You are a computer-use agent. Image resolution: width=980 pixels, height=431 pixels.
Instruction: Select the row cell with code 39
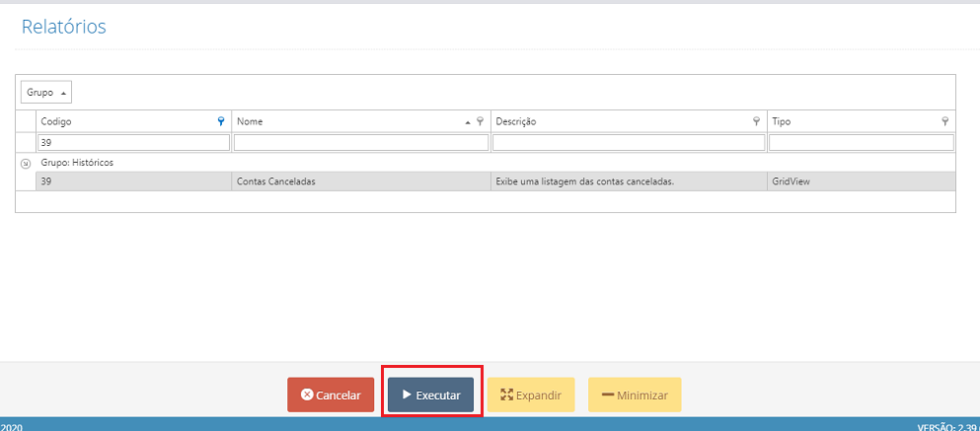pos(133,181)
